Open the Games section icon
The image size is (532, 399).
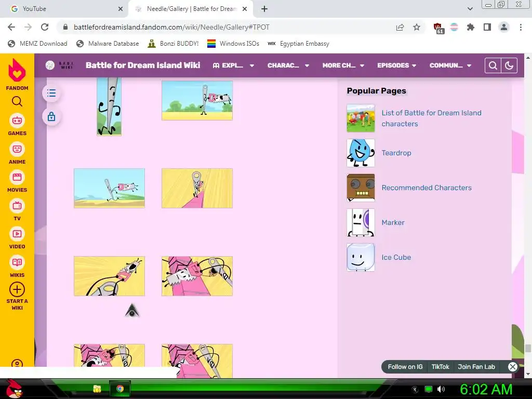(x=17, y=121)
